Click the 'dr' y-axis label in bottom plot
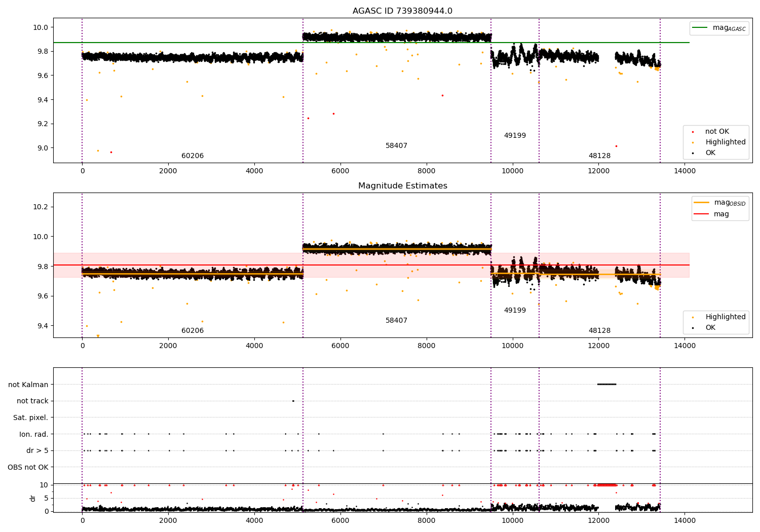 [x=33, y=498]
